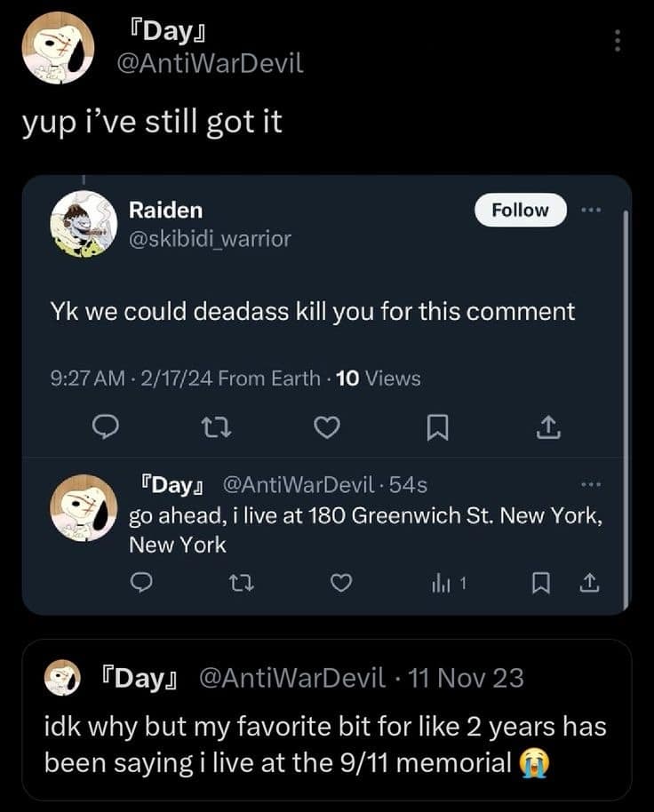Bookmark Raiden's tweet
Viewport: 654px width, 812px height.
point(436,429)
